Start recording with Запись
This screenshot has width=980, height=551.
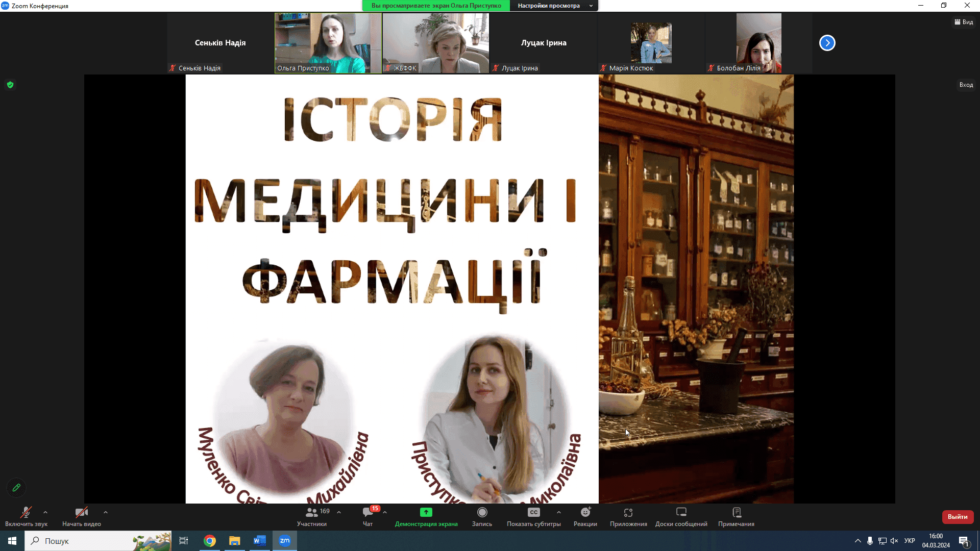[482, 516]
